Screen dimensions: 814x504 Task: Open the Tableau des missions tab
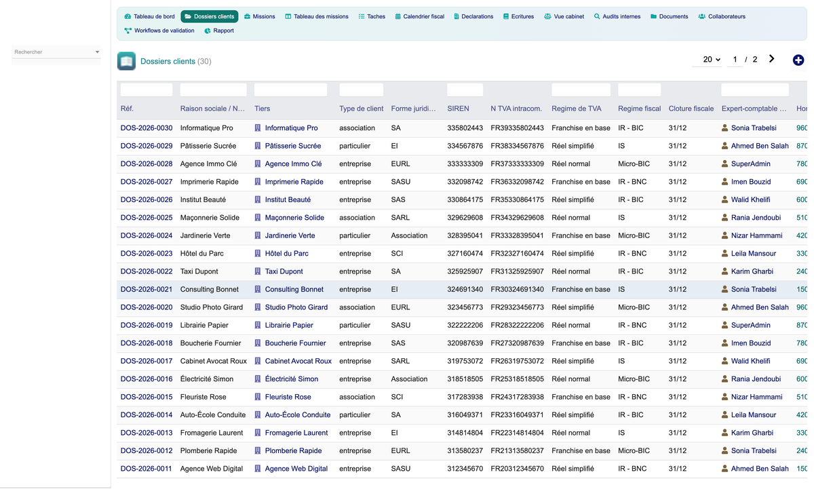pos(317,16)
